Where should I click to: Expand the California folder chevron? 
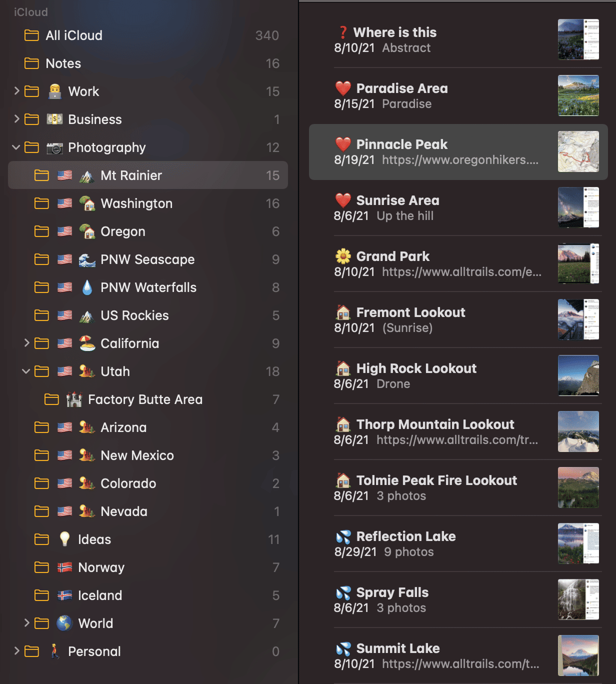point(26,343)
